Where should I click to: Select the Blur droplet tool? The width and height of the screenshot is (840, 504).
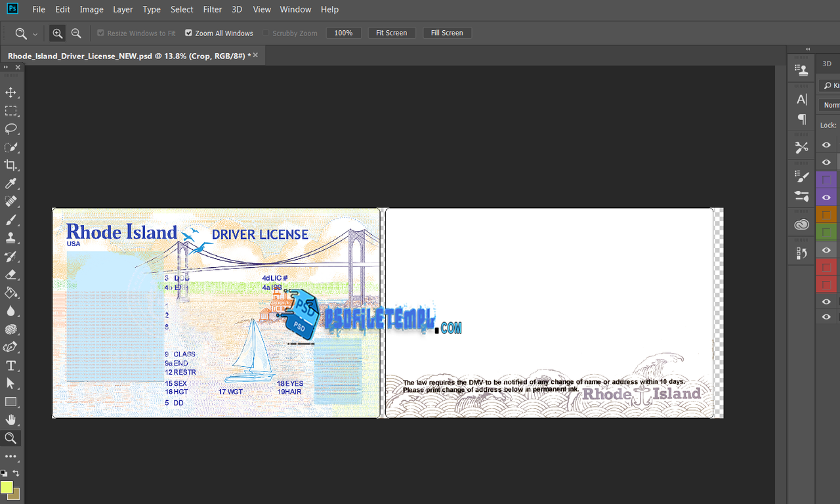click(10, 311)
